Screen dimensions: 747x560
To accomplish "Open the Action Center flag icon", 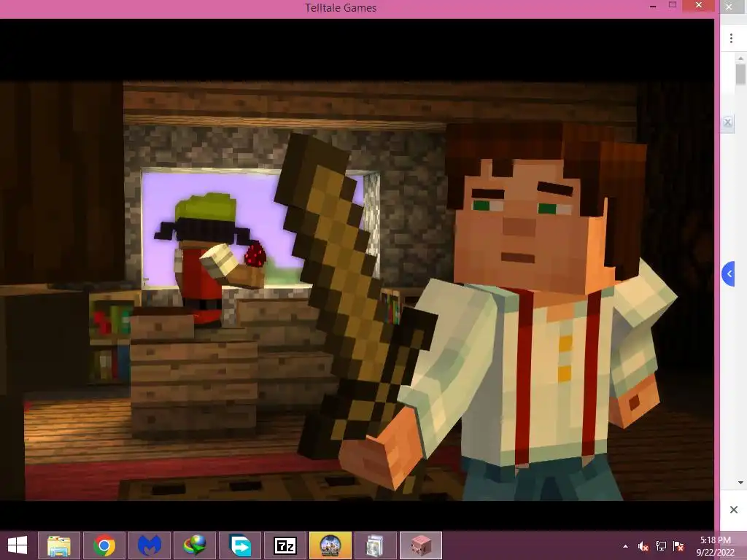I will pyautogui.click(x=678, y=546).
